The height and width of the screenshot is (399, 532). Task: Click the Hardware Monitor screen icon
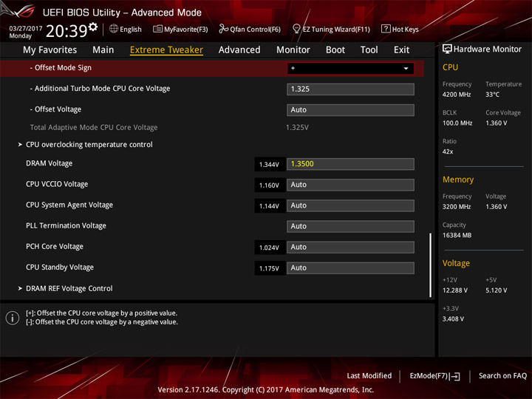pos(447,50)
